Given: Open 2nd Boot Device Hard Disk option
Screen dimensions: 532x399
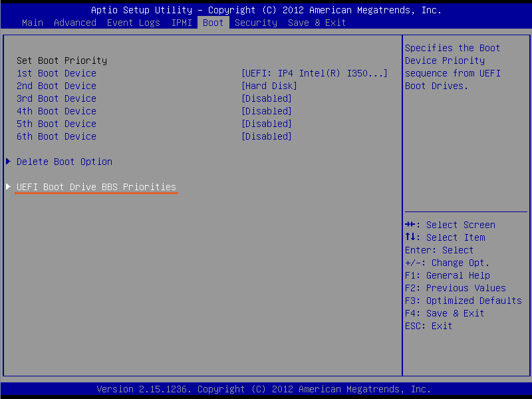Looking at the screenshot, I should [x=269, y=86].
